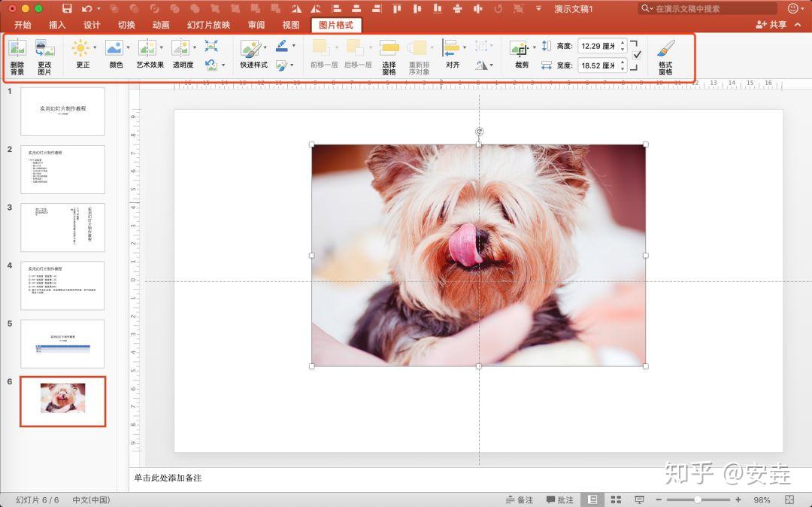Toggle the Notes (备注) pane
This screenshot has height=507, width=812.
520,499
